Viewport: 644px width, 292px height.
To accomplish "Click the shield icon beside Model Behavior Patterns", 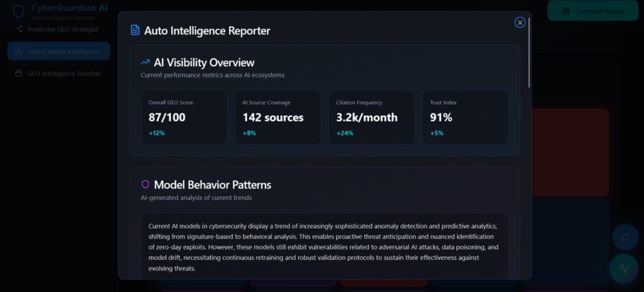I will tap(145, 184).
